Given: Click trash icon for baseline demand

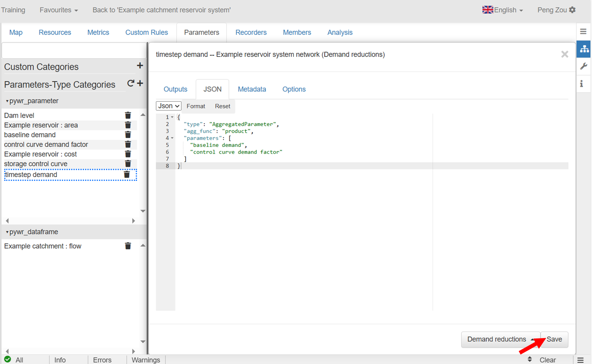Looking at the screenshot, I should pyautogui.click(x=128, y=135).
